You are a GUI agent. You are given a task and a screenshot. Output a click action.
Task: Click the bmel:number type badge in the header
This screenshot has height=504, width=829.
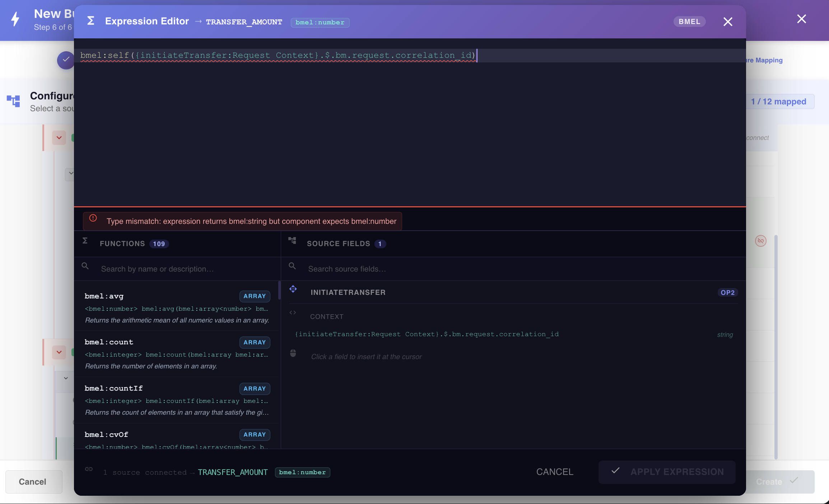(x=320, y=22)
